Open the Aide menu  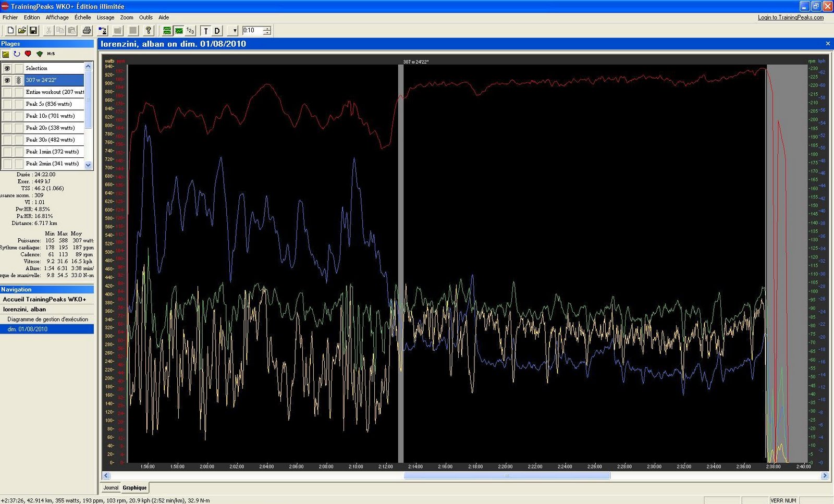pyautogui.click(x=164, y=17)
